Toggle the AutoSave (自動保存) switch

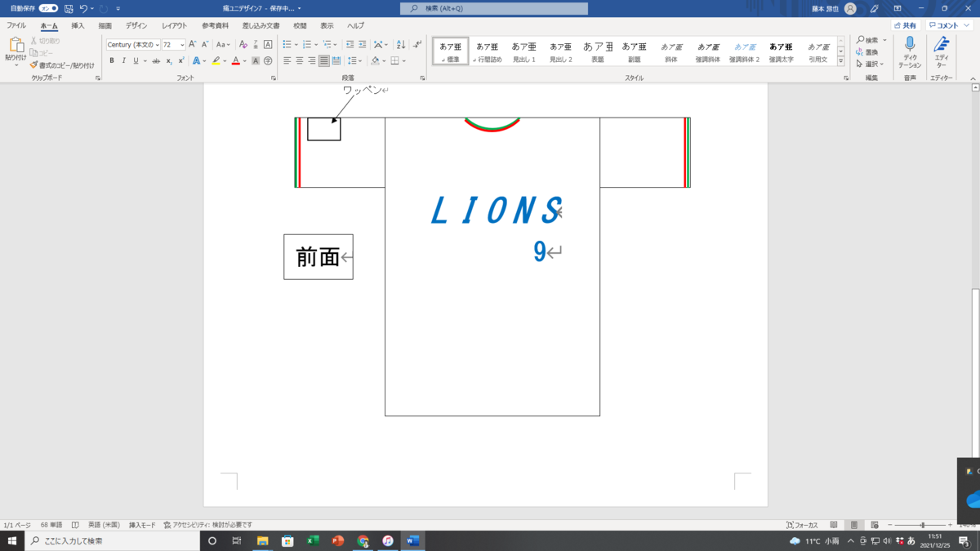48,8
